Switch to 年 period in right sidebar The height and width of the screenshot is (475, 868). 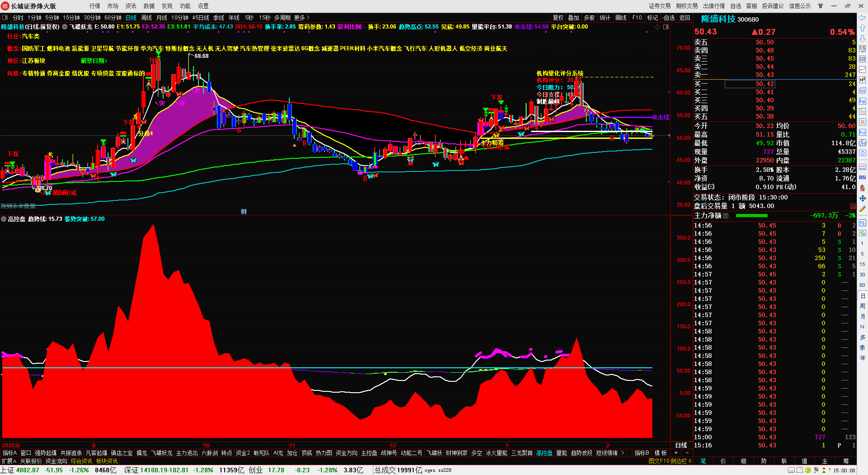click(863, 358)
